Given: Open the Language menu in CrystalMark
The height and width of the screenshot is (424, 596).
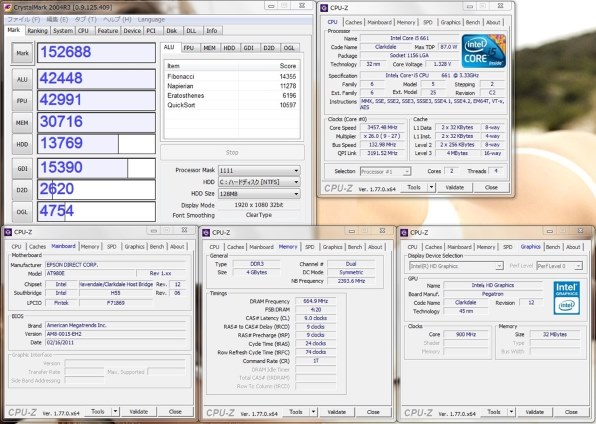Looking at the screenshot, I should 151,19.
